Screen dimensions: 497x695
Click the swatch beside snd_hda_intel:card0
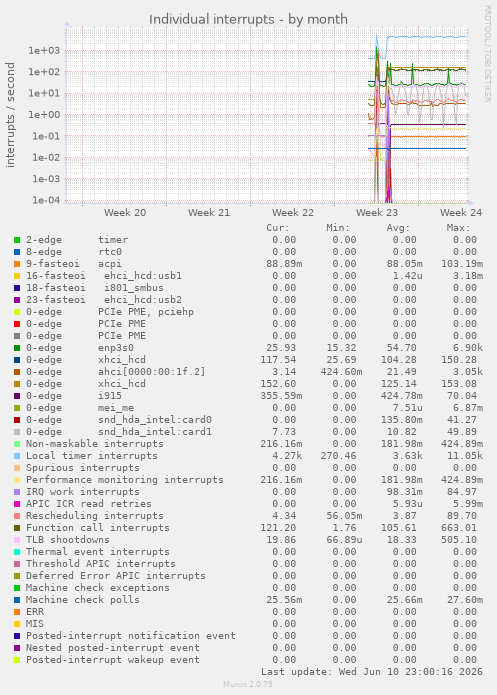coord(17,420)
